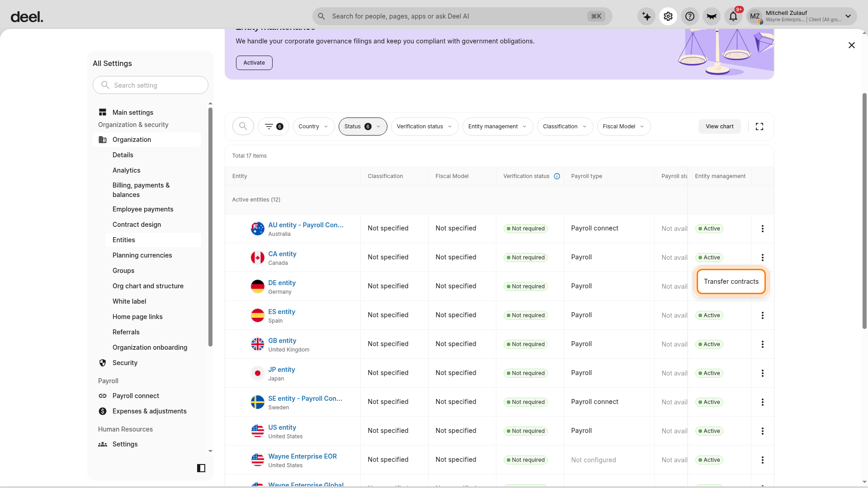
Task: Open the DE entity link
Action: point(282,283)
